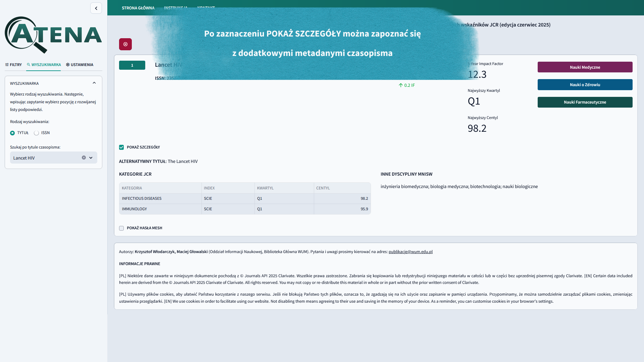Screen dimensions: 644x362
Task: Click ALTERNATYWNY TYTUŁ The Lancet HIV text
Action: click(x=158, y=161)
